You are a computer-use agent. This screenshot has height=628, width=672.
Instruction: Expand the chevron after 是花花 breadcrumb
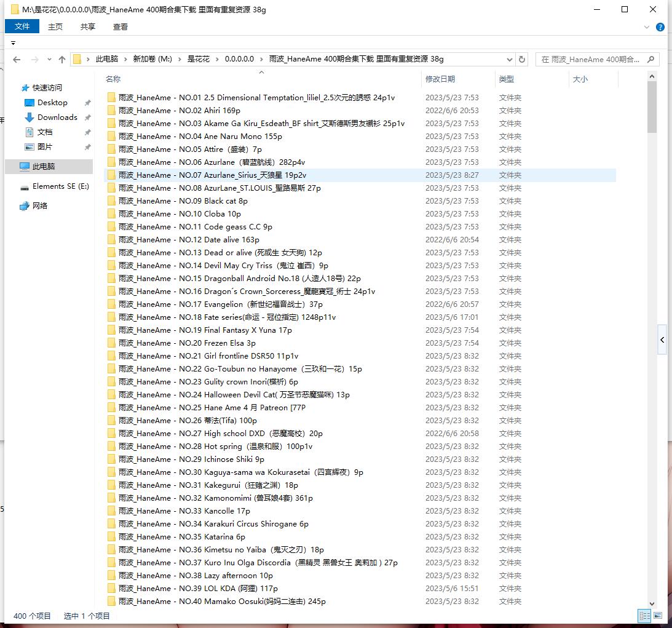pyautogui.click(x=217, y=59)
